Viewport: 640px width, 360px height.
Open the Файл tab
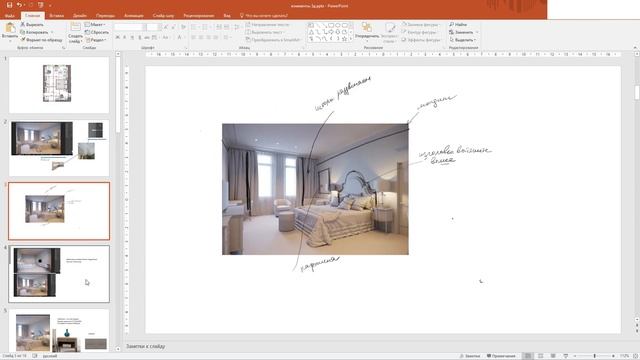click(10, 16)
